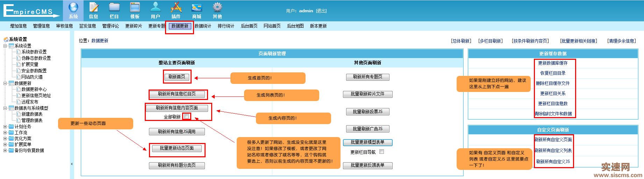Click the 系统设置 root home icon
Viewport: 644px width, 179px height.
click(x=6, y=40)
